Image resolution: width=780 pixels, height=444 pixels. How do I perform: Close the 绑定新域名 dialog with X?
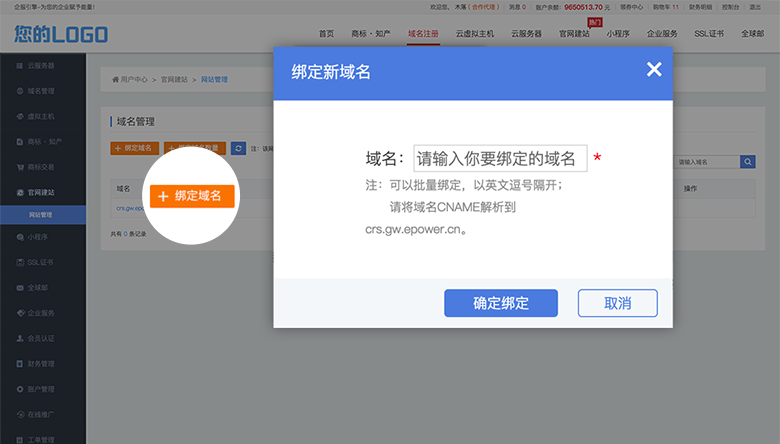click(654, 69)
